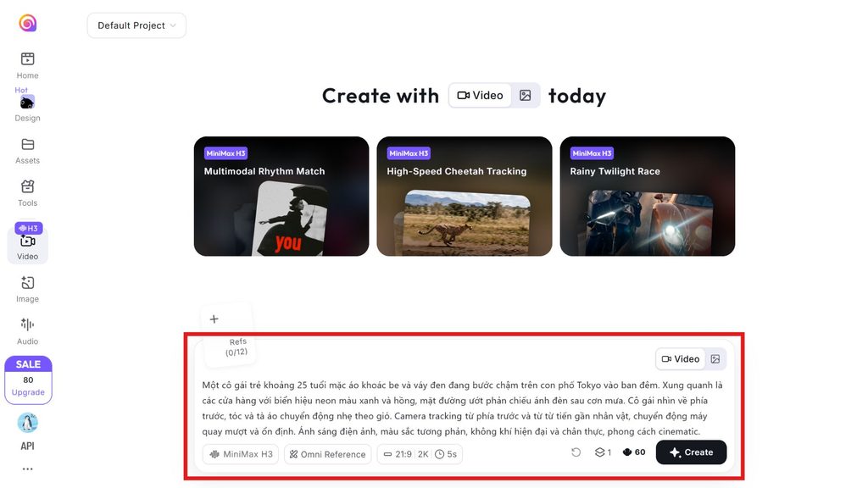Open the Tools section in the sidebar
Screen dimensions: 868x488
pos(28,194)
